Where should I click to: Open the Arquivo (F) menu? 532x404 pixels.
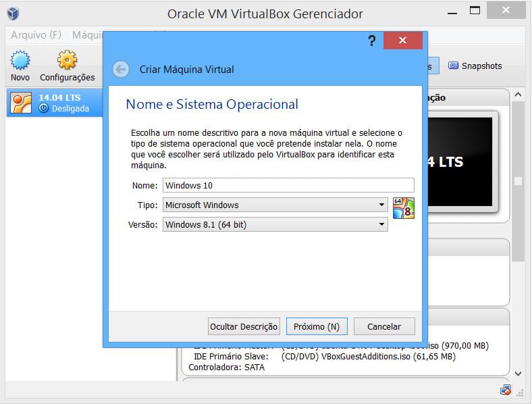coord(36,34)
